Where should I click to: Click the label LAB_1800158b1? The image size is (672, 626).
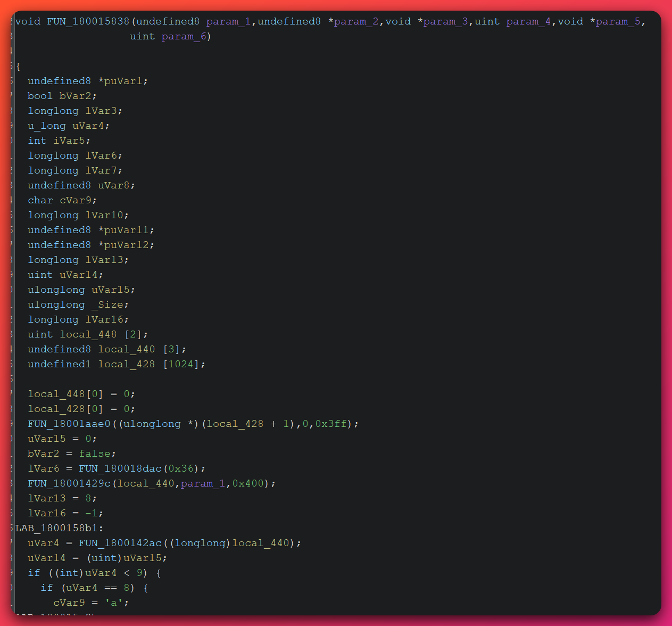59,528
